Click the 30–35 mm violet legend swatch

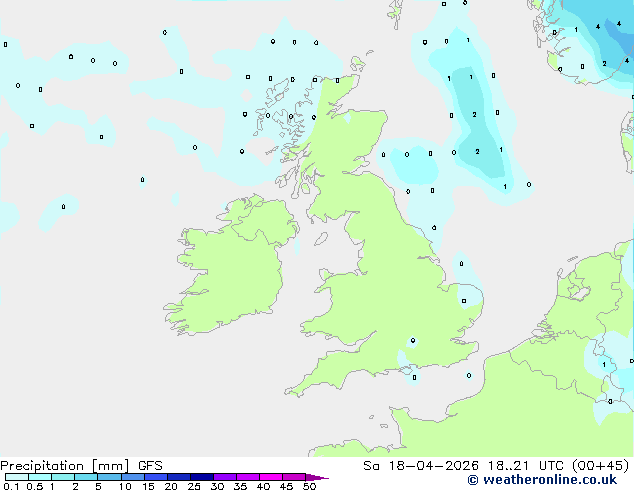225,477
